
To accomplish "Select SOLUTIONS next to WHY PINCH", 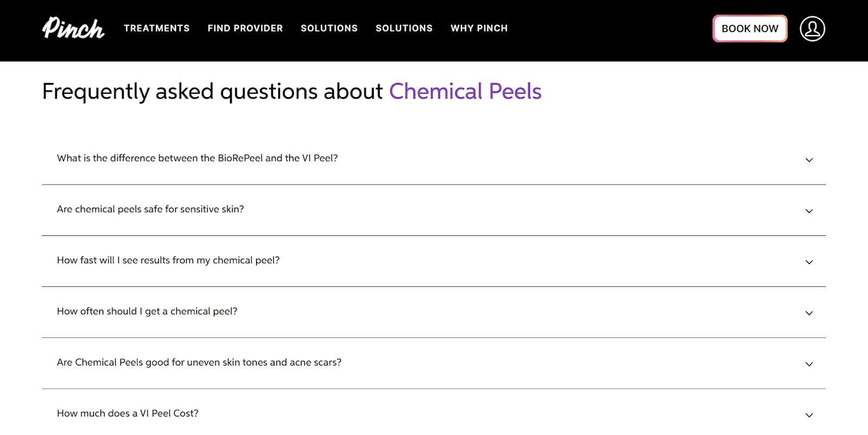I will 404,28.
